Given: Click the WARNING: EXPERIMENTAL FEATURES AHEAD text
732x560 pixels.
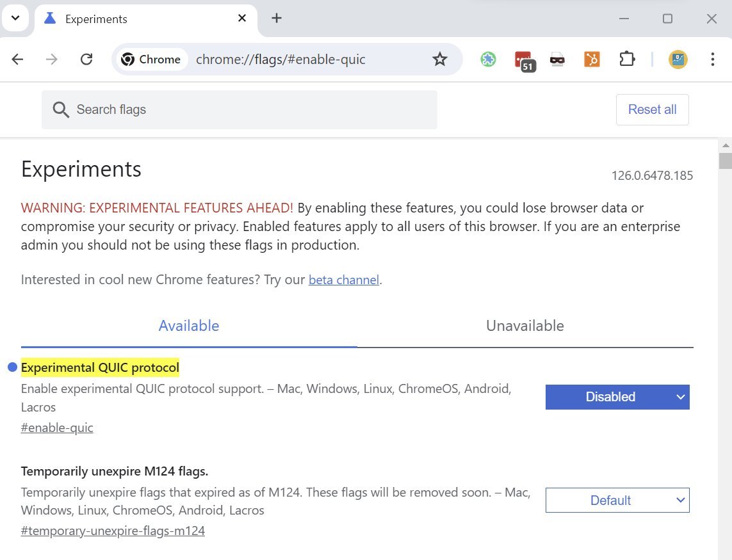Looking at the screenshot, I should point(157,207).
